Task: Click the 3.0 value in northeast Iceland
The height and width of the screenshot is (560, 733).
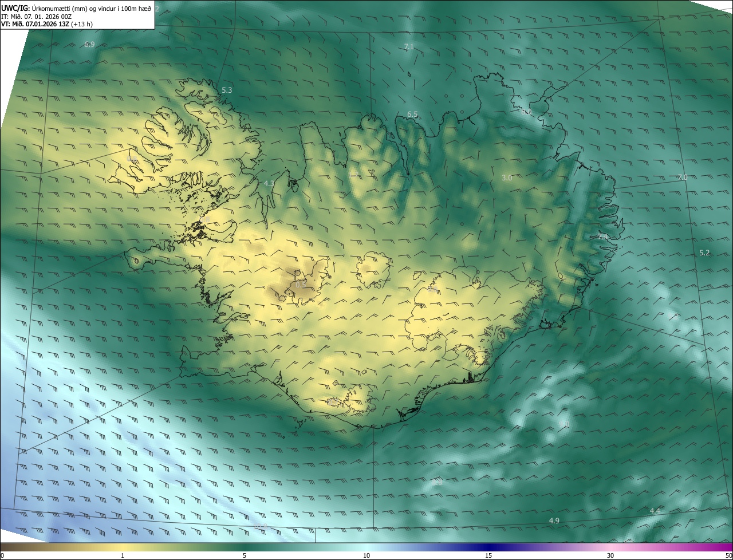Action: click(507, 178)
